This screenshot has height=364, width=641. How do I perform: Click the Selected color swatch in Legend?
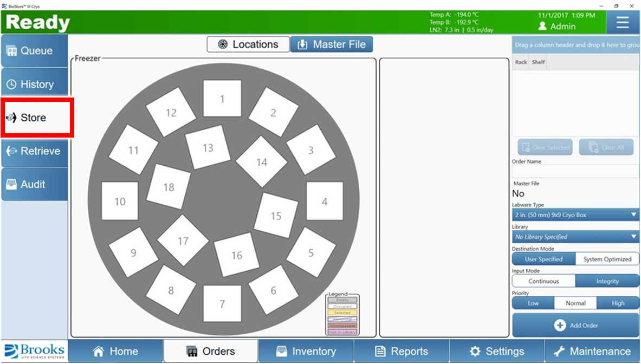pyautogui.click(x=342, y=313)
